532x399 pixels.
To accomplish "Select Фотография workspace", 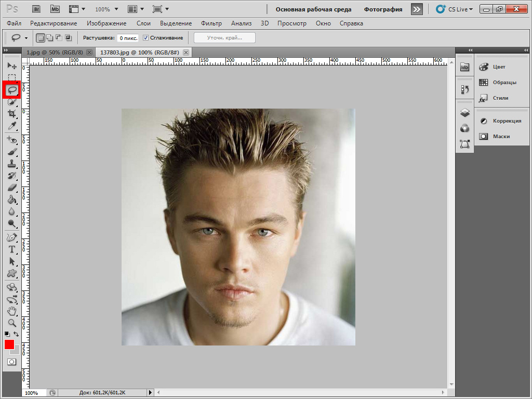I will coord(383,9).
